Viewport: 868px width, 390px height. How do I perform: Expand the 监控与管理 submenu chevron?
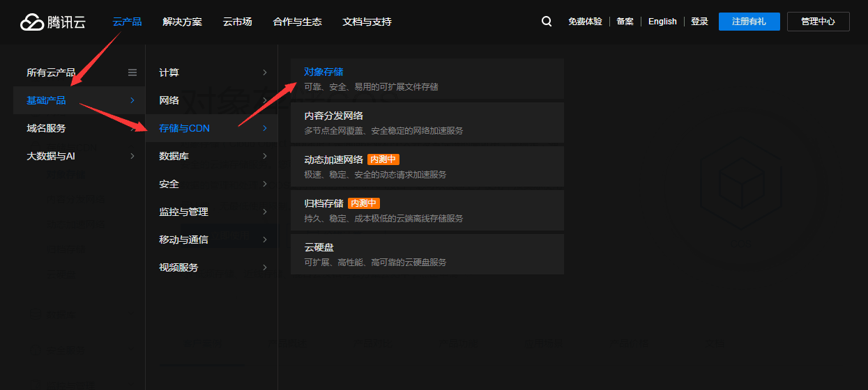(x=265, y=212)
